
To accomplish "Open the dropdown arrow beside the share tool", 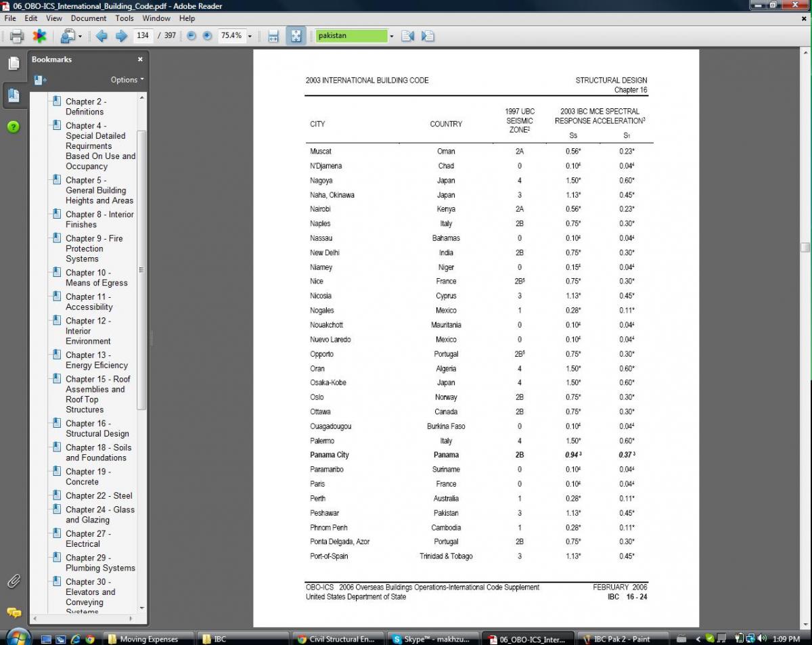I will (80, 36).
